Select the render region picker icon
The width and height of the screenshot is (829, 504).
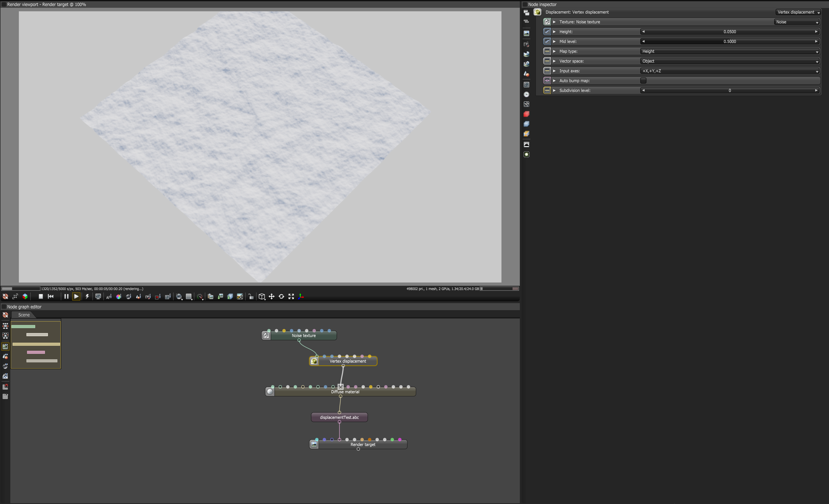[158, 297]
